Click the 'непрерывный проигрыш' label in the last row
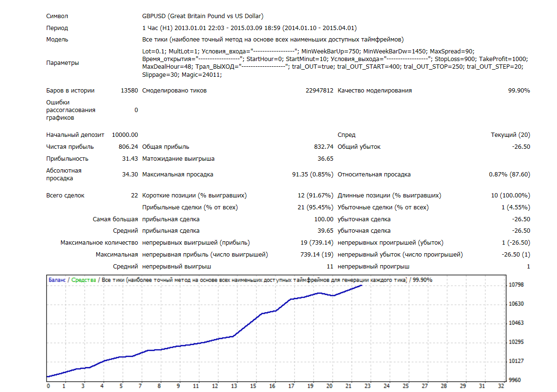This screenshot has width=557, height=392. point(373,267)
